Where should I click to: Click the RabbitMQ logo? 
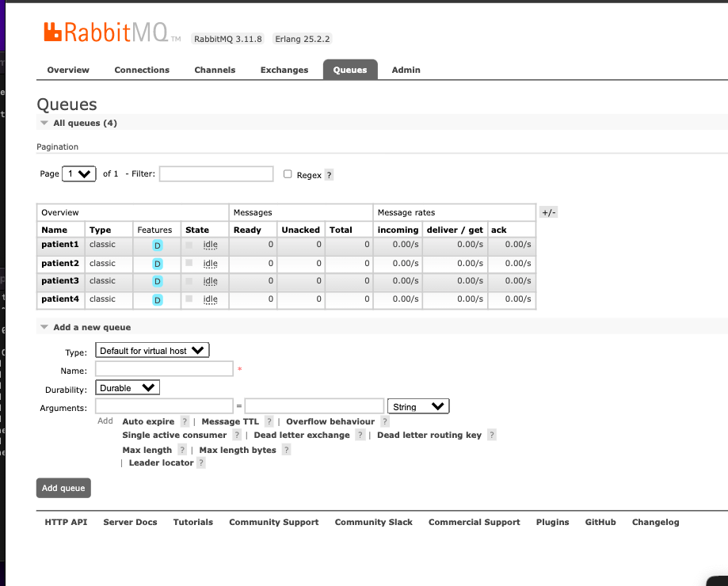(112, 32)
